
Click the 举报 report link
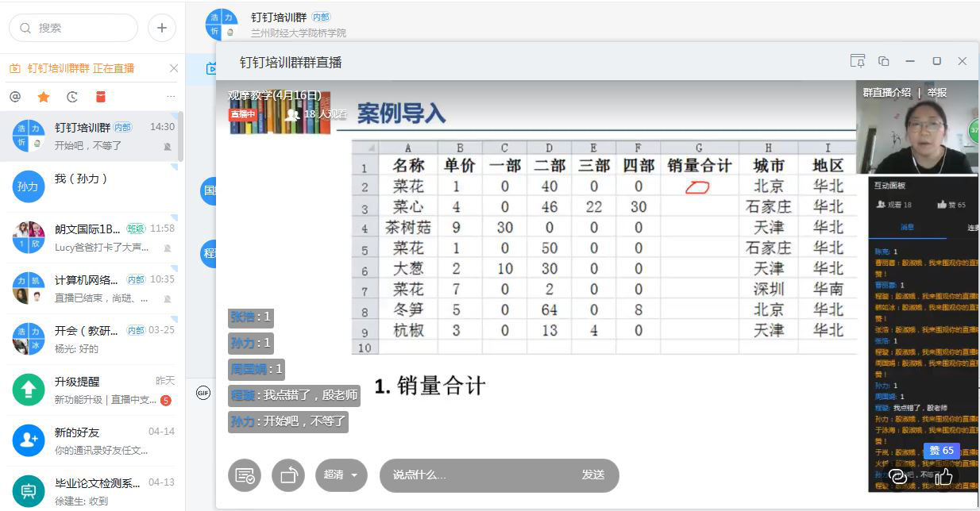point(937,93)
